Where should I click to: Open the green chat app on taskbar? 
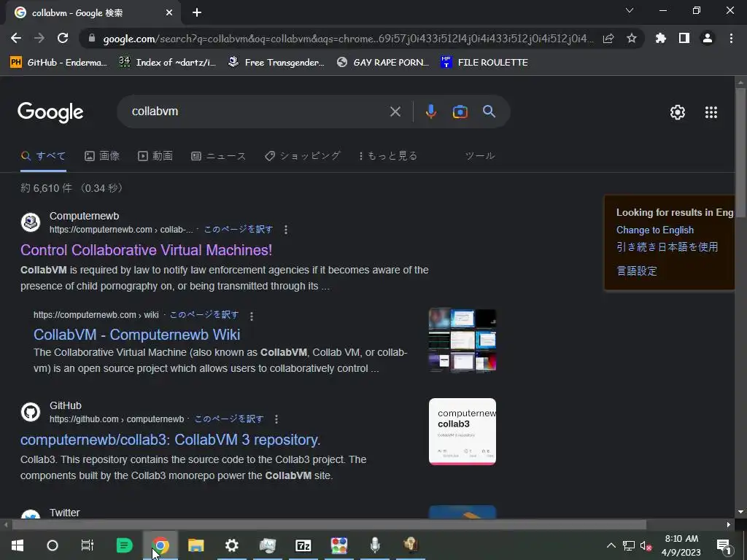coord(124,545)
